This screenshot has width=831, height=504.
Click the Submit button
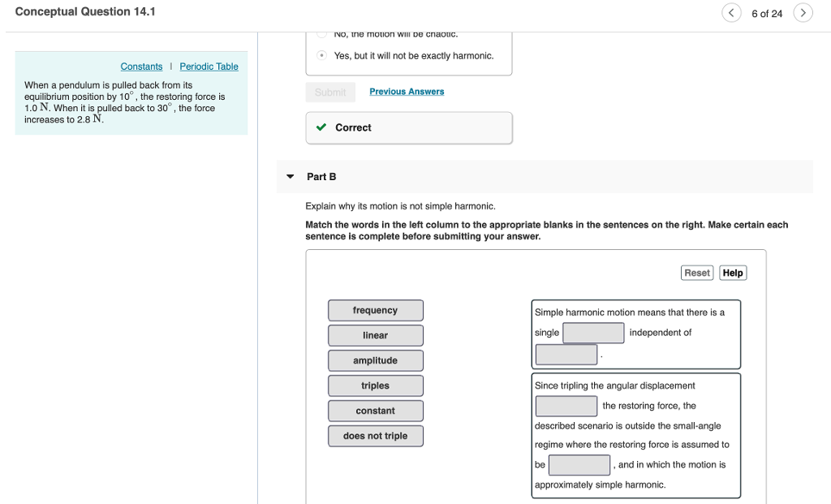tap(330, 92)
